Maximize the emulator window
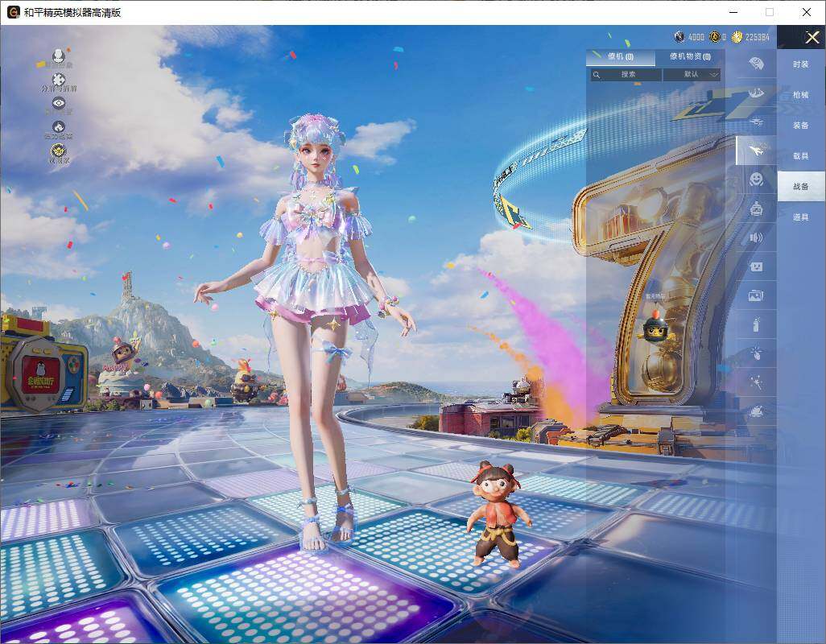The width and height of the screenshot is (826, 644). [770, 12]
